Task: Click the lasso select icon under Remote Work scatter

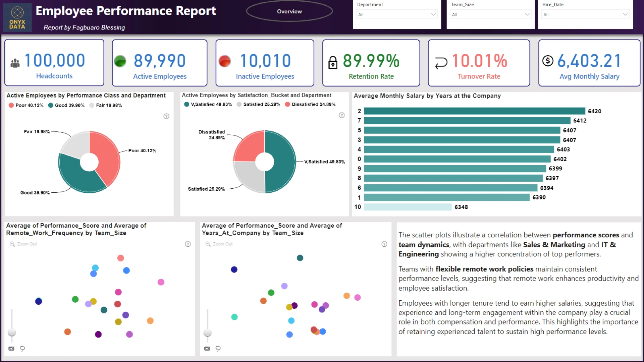Action: coord(22,349)
